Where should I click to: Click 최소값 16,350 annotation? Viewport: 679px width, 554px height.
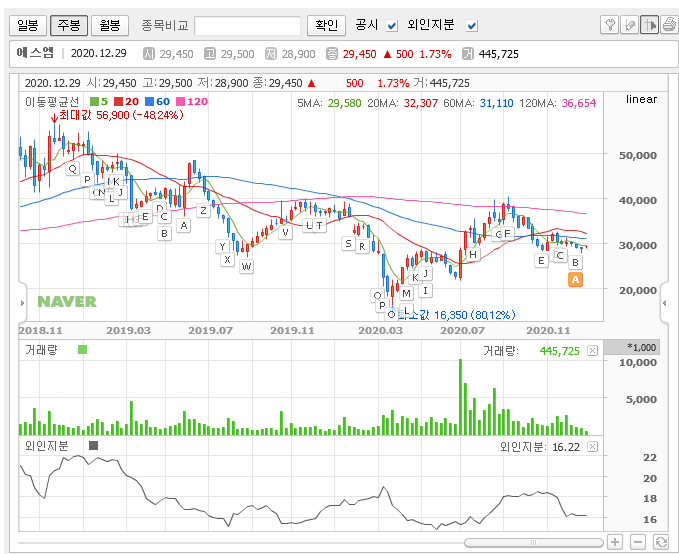[456, 315]
